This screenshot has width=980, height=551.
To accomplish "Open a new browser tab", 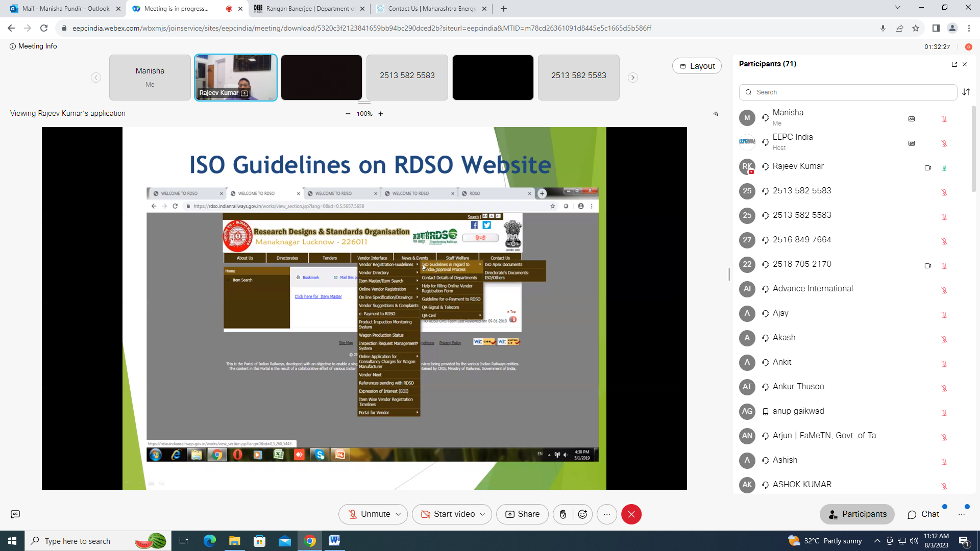I will pyautogui.click(x=504, y=9).
